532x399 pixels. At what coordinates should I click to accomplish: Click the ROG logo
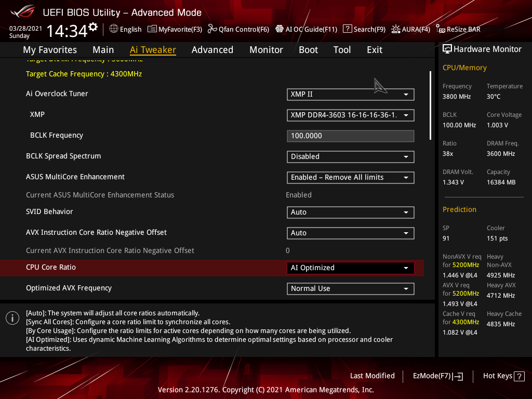[x=22, y=12]
